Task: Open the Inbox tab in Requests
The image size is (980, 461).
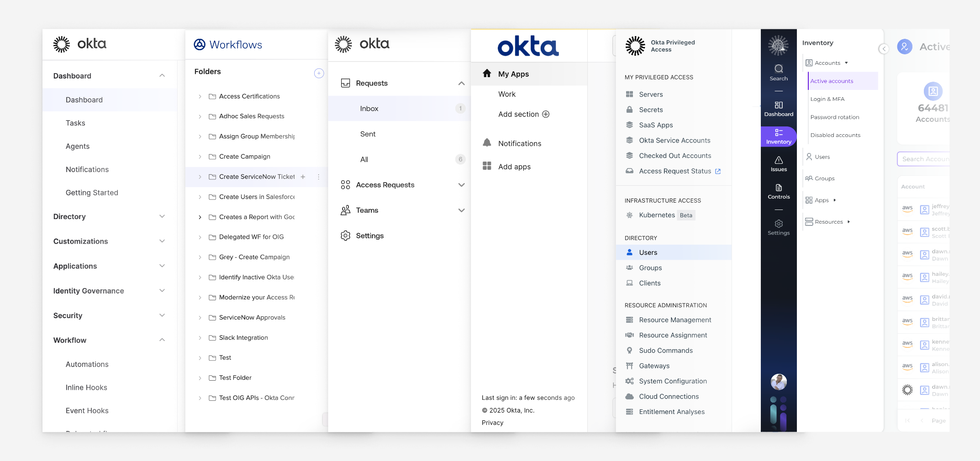Action: click(x=369, y=108)
